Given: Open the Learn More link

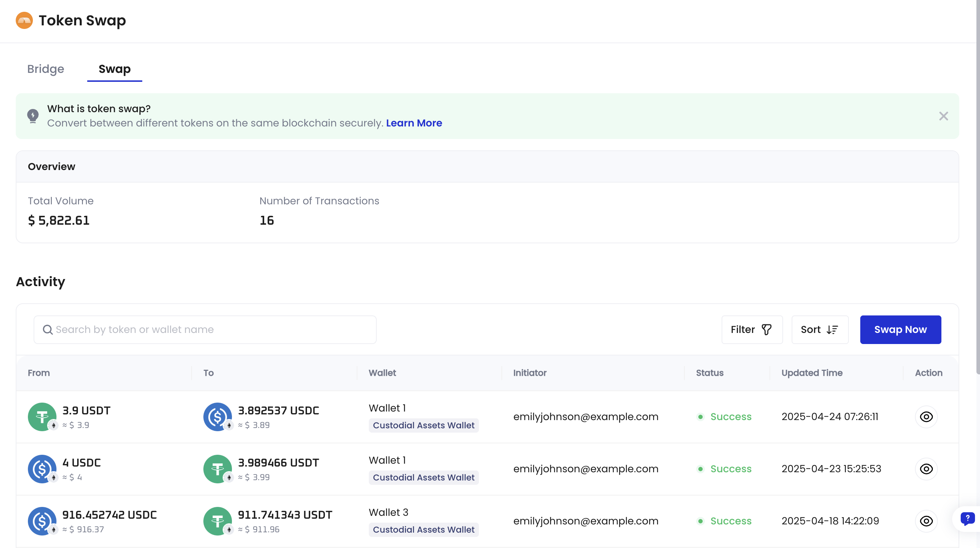Looking at the screenshot, I should pyautogui.click(x=414, y=123).
